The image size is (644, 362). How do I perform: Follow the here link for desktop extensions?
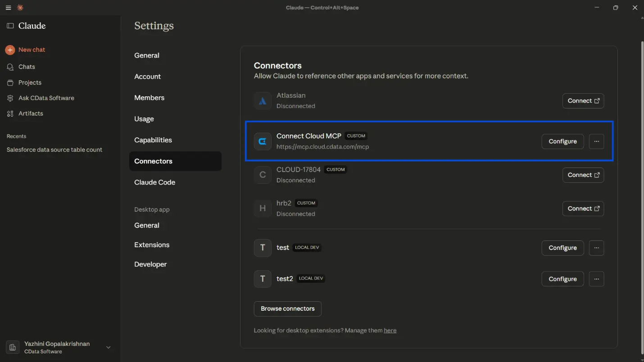point(390,330)
